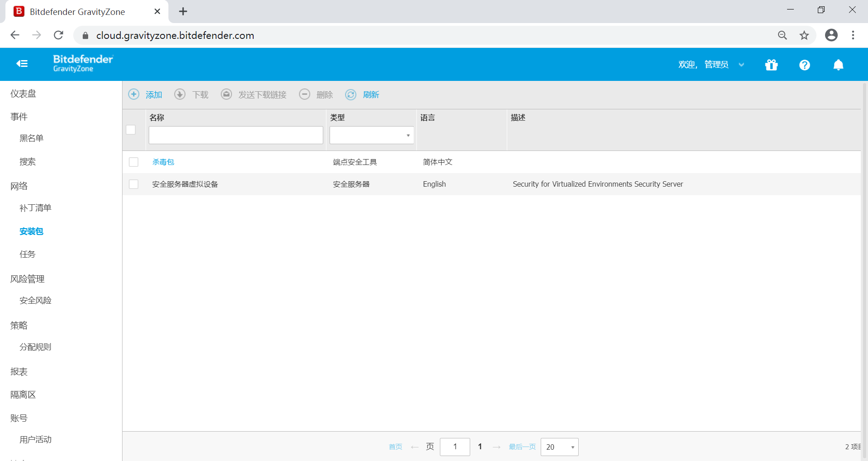Open 仪表盘 in the sidebar
This screenshot has height=461, width=868.
click(24, 94)
